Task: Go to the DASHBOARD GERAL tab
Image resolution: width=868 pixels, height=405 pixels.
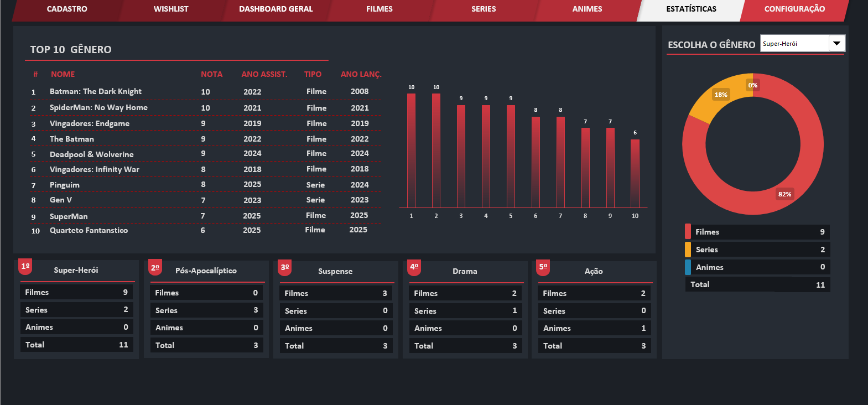Action: click(x=276, y=9)
